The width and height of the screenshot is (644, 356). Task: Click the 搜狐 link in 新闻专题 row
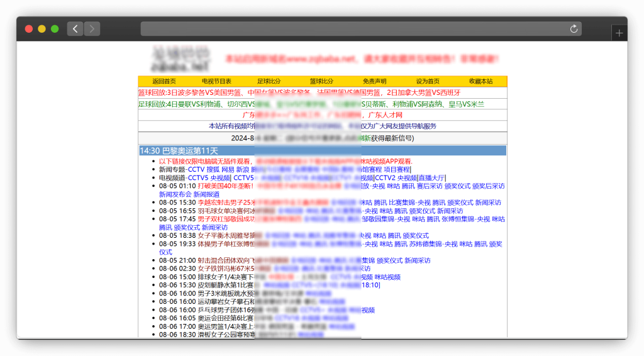[x=213, y=170]
